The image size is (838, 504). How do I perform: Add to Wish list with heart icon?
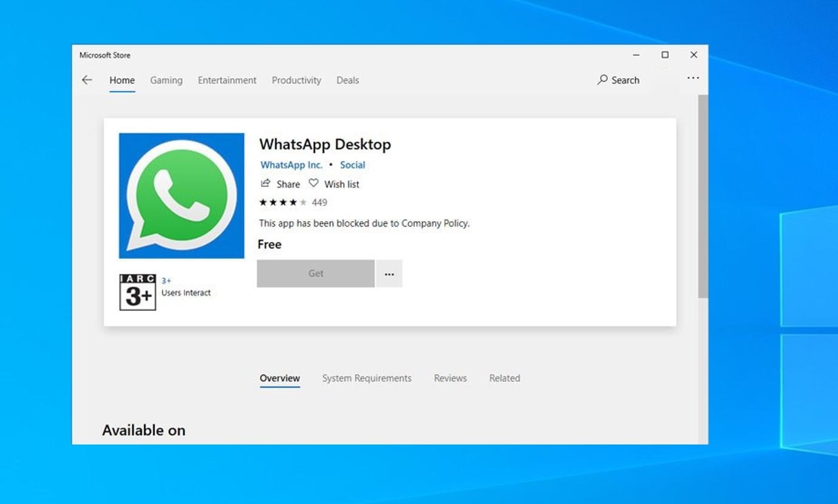point(334,183)
